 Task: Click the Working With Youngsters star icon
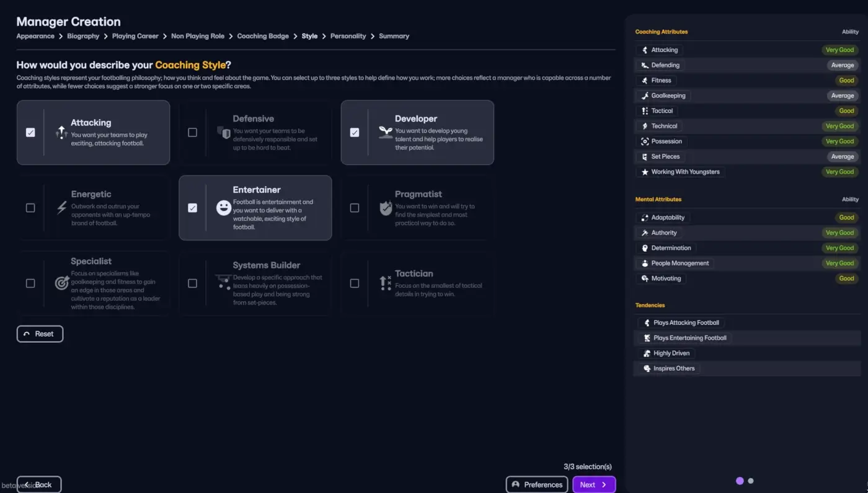[645, 172]
